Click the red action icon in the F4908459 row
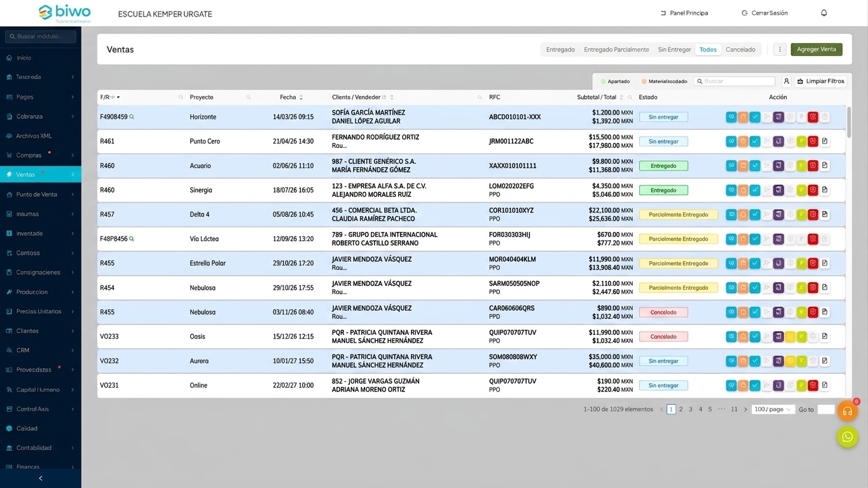 [x=813, y=117]
